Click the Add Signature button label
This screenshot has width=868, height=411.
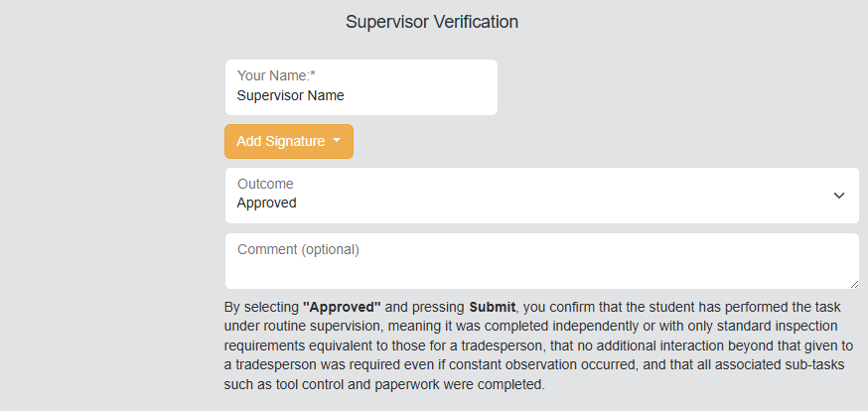click(x=280, y=141)
